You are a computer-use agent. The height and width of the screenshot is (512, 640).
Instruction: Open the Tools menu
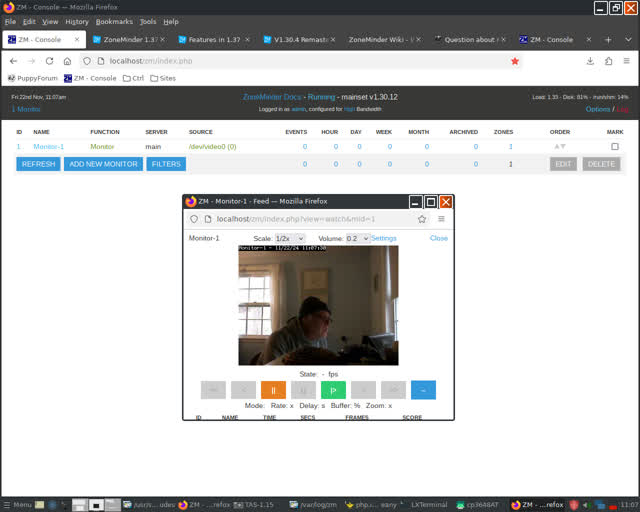[148, 22]
